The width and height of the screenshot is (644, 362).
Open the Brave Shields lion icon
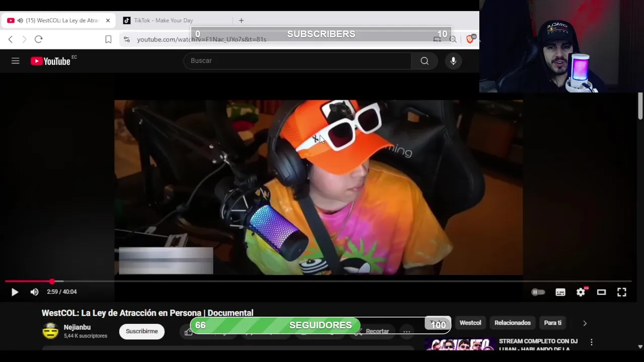(470, 39)
